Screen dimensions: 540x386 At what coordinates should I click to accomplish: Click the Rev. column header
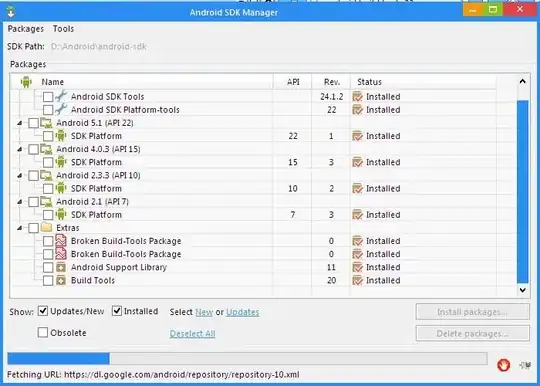[x=331, y=82]
